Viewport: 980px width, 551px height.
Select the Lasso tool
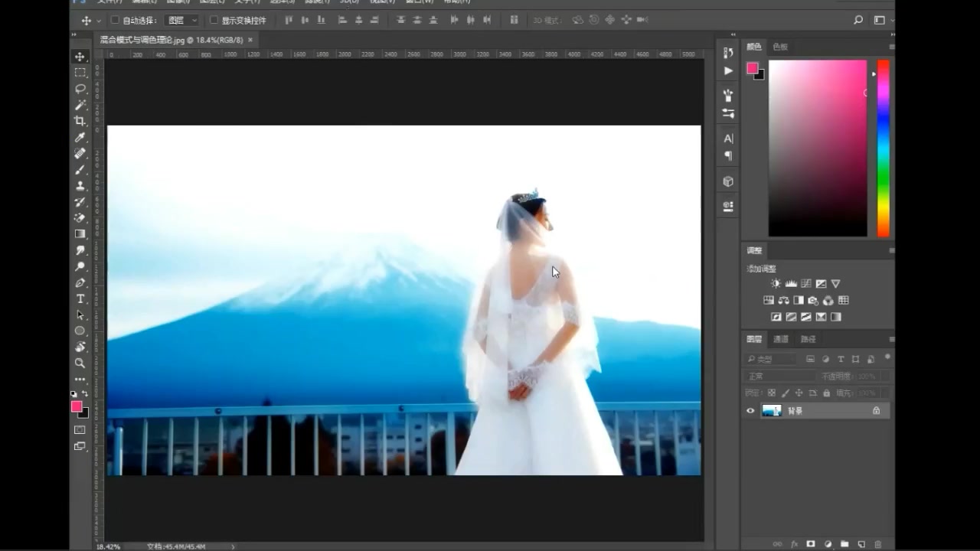[x=80, y=89]
